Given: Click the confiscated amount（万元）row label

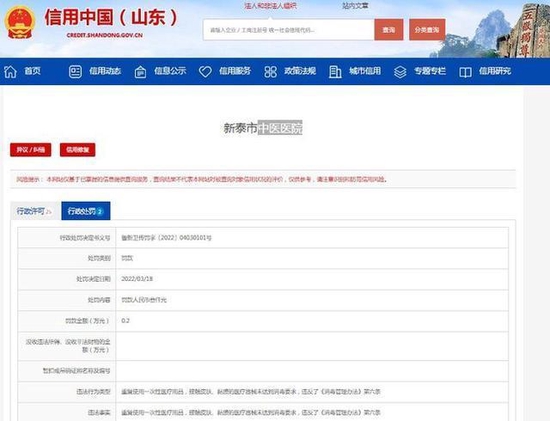Looking at the screenshot, I should click(68, 346).
